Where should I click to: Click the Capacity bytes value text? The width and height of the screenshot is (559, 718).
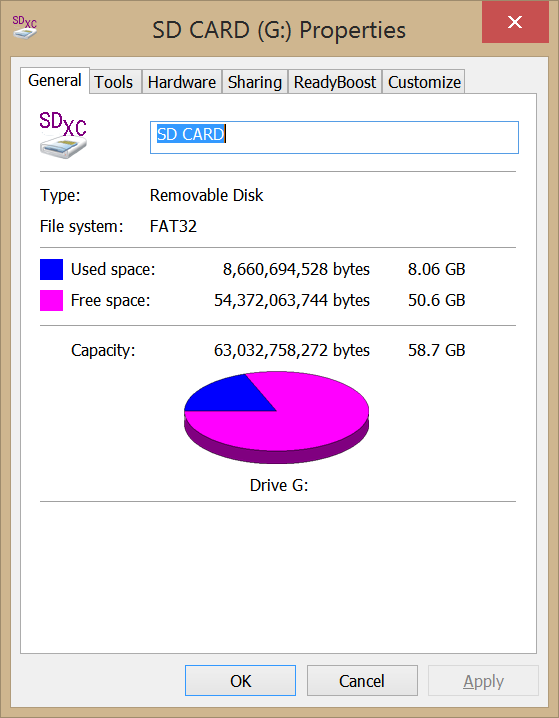pos(292,350)
